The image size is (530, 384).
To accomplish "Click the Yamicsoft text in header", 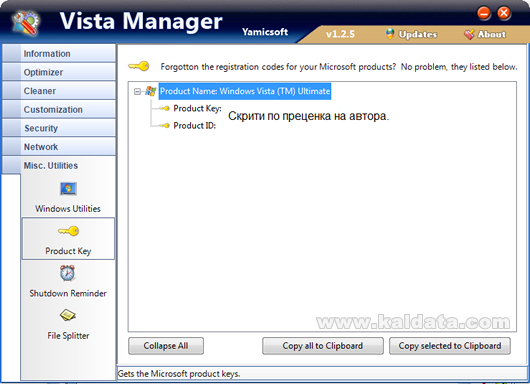I will (265, 32).
